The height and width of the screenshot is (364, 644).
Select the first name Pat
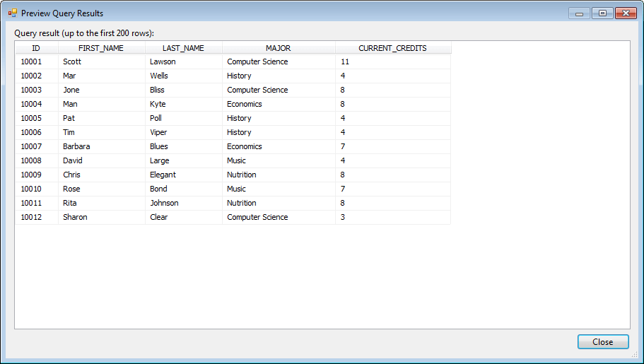102,118
